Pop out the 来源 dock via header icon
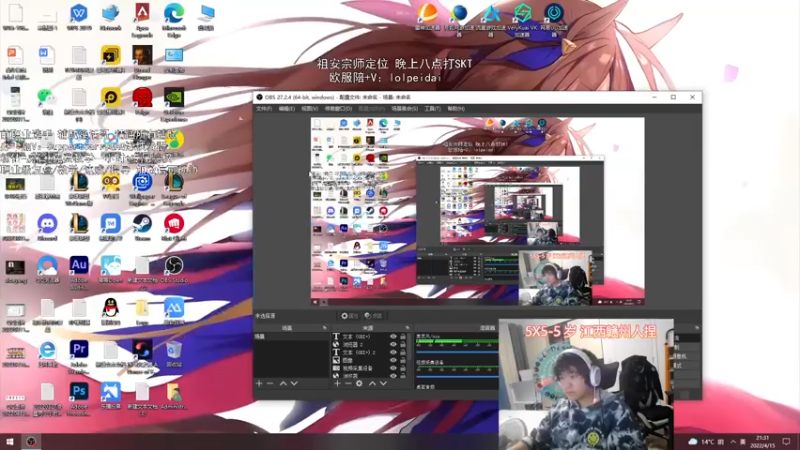This screenshot has width=800, height=450. click(x=407, y=328)
